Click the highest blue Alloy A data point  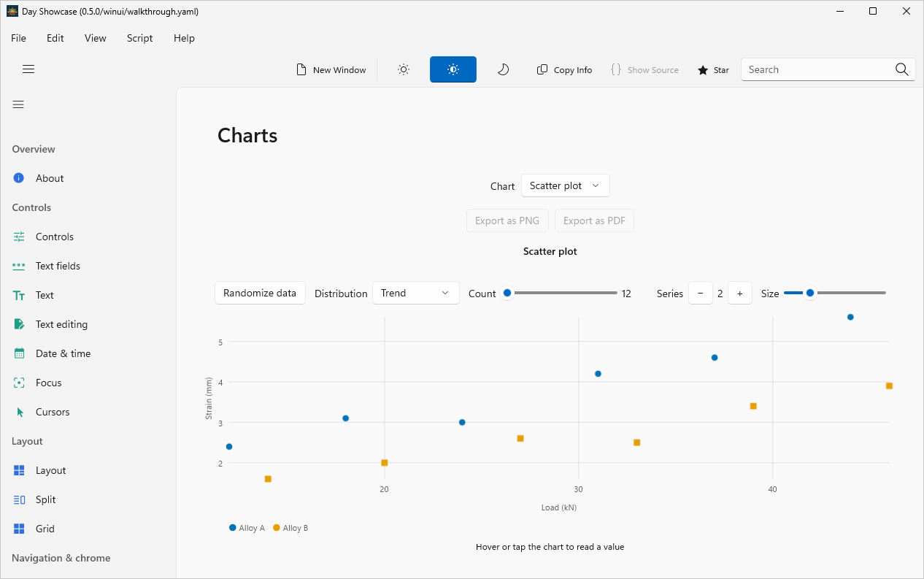850,317
